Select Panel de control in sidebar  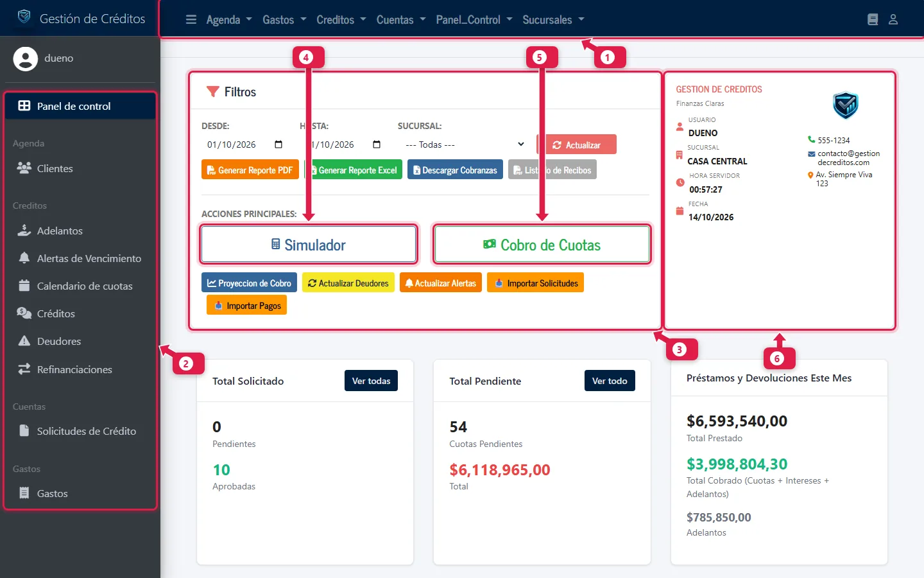click(80, 106)
